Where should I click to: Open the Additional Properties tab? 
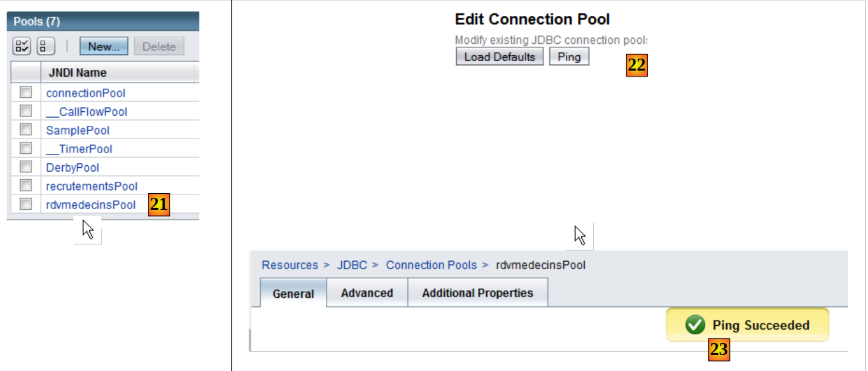click(477, 293)
